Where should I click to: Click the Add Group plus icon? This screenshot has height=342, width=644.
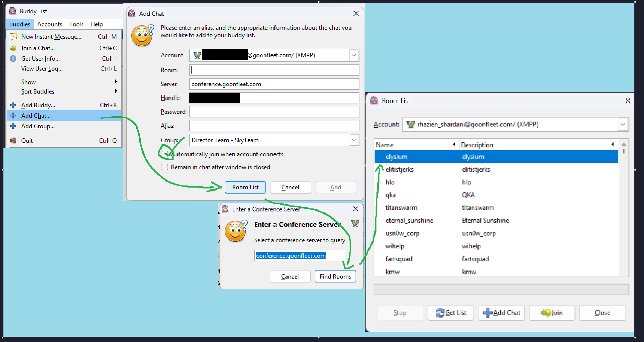tap(13, 126)
